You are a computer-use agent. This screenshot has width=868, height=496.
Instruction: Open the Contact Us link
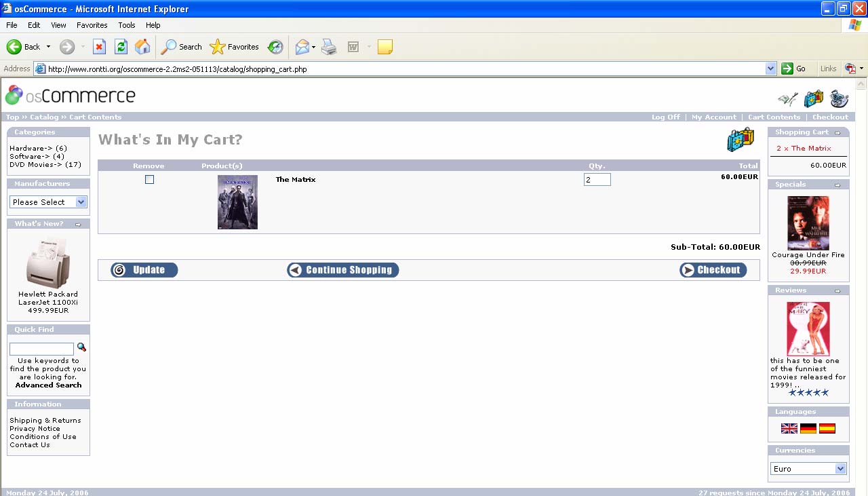tap(30, 445)
